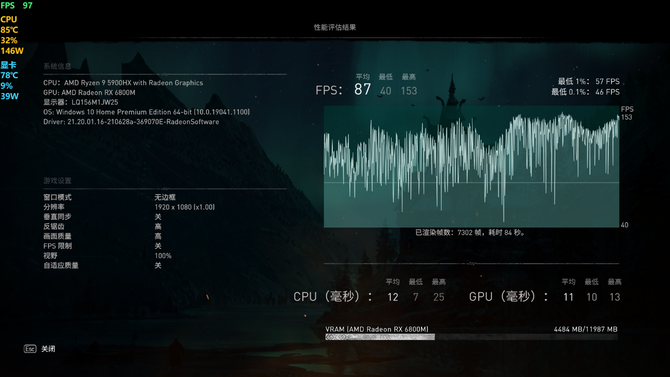Click the 系统信息 section header
Image resolution: width=670 pixels, height=377 pixels.
[57, 66]
